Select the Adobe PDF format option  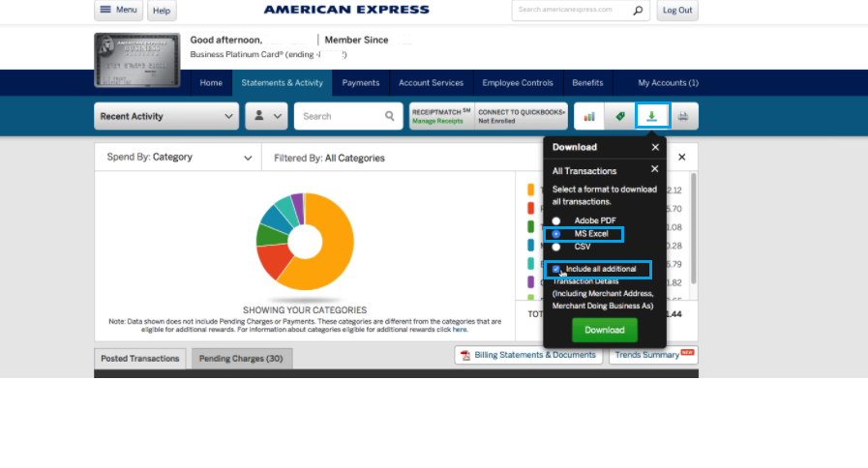555,220
